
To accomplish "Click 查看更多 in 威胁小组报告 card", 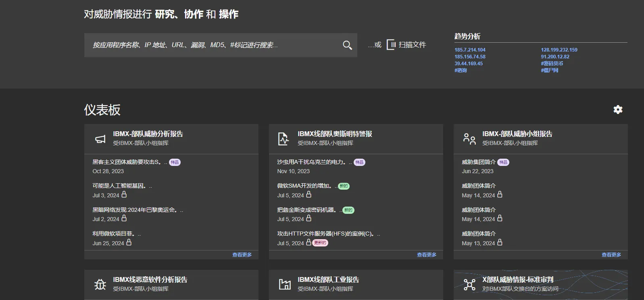I will coord(611,255).
